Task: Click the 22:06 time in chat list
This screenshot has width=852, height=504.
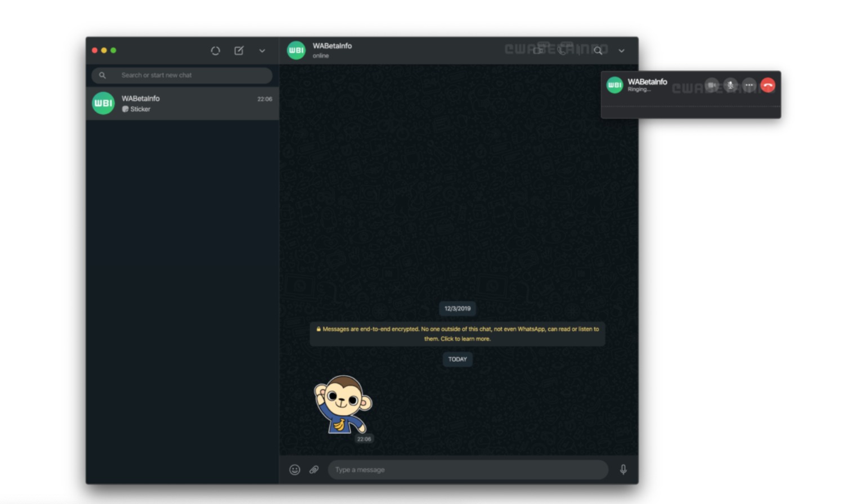Action: (264, 99)
